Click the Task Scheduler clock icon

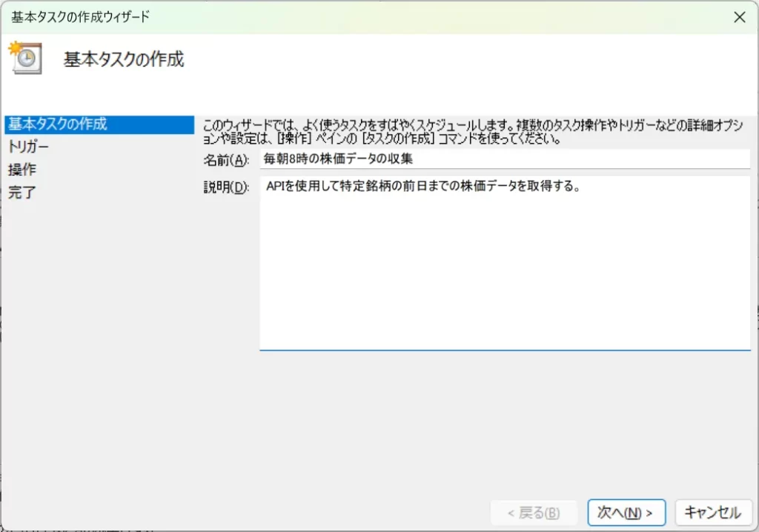click(x=25, y=58)
